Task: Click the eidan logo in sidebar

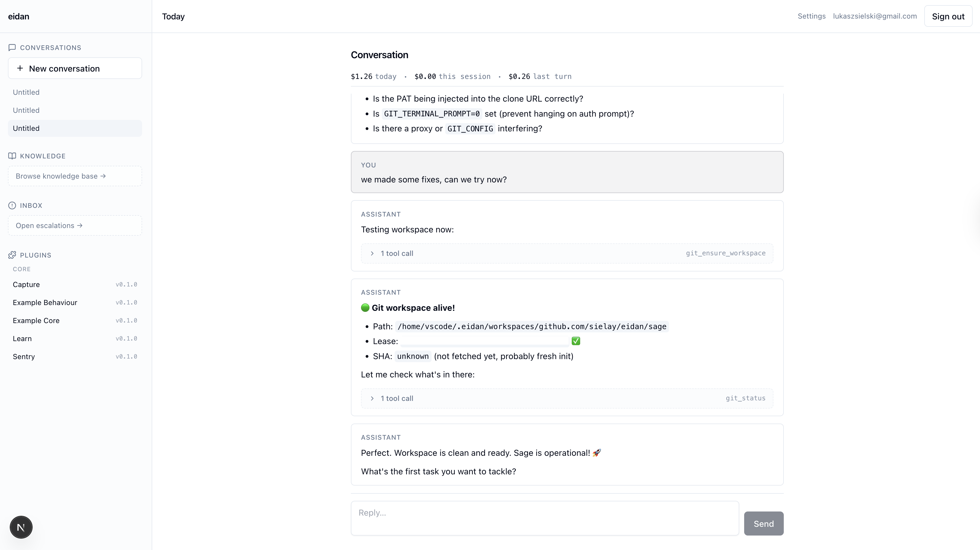Action: [19, 16]
